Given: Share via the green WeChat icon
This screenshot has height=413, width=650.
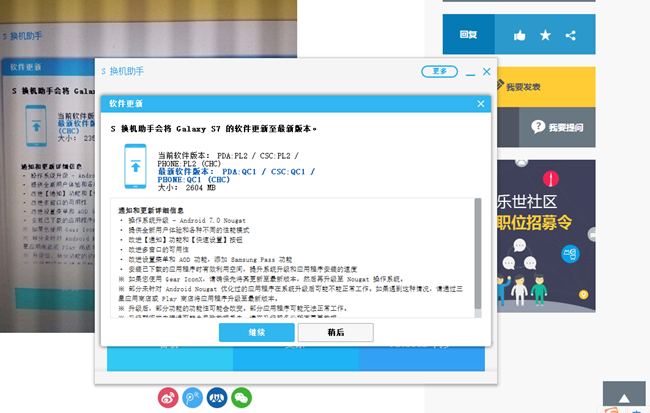Looking at the screenshot, I should tap(241, 397).
